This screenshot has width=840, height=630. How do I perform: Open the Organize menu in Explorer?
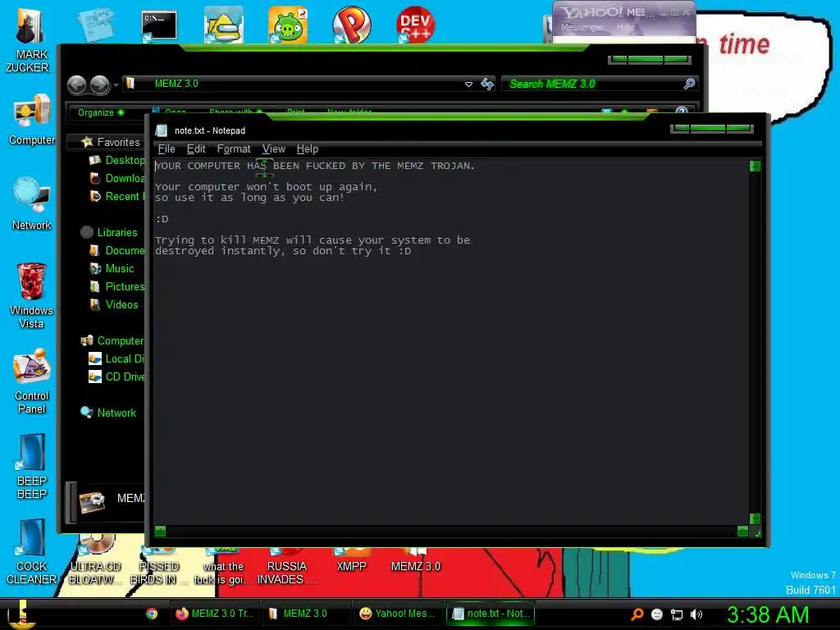[x=101, y=112]
